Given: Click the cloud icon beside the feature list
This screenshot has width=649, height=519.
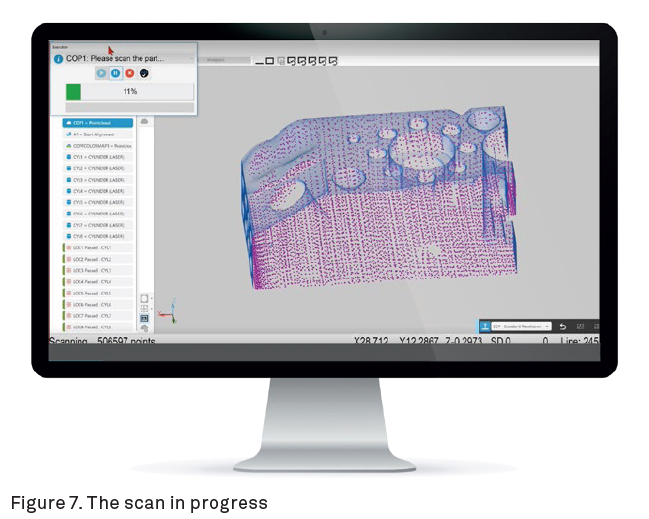Looking at the screenshot, I should [x=144, y=121].
